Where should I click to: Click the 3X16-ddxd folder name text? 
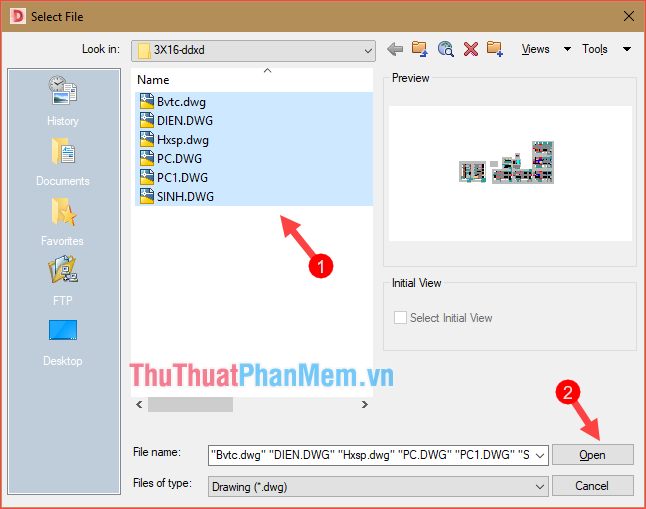tap(179, 50)
